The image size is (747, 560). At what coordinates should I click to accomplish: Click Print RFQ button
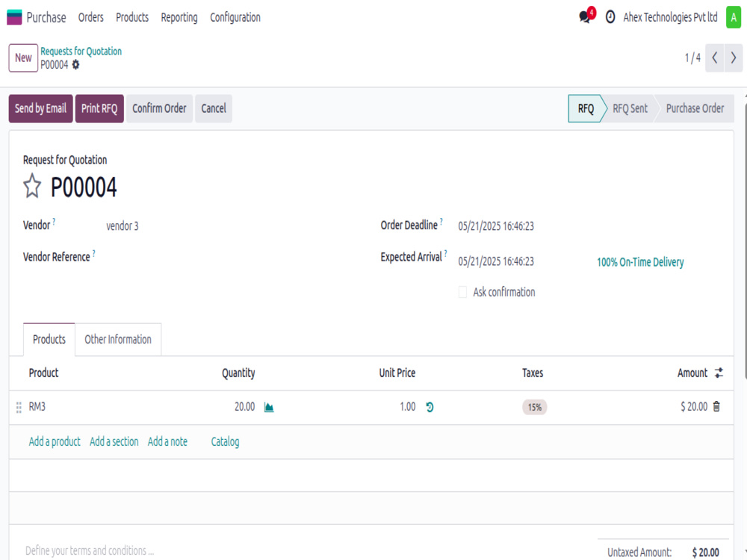pyautogui.click(x=99, y=108)
